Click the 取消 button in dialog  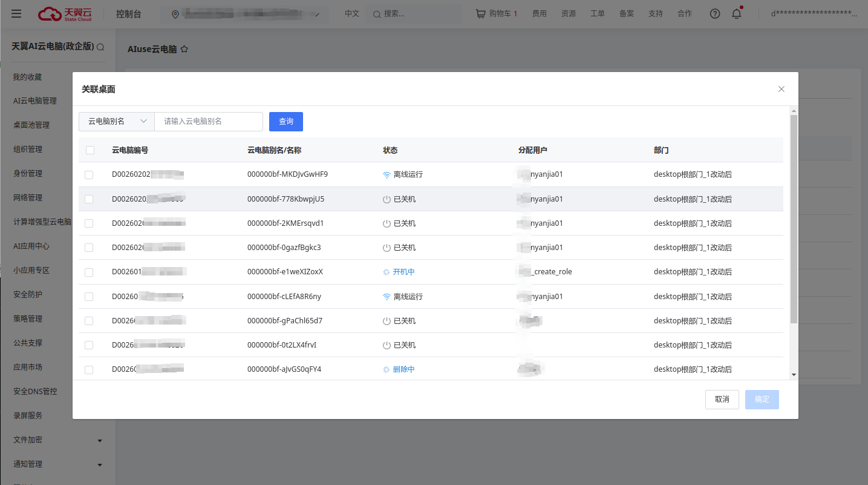pyautogui.click(x=722, y=400)
